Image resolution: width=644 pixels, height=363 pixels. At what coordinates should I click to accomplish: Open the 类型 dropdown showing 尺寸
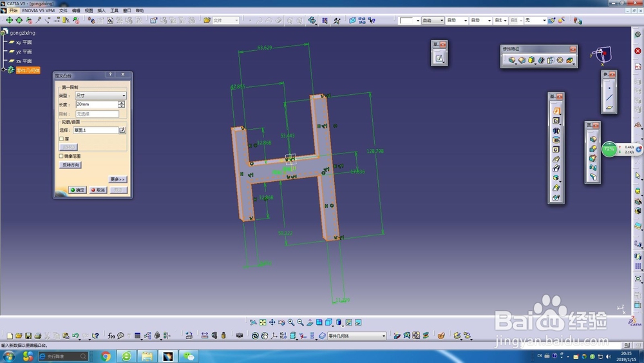point(100,95)
